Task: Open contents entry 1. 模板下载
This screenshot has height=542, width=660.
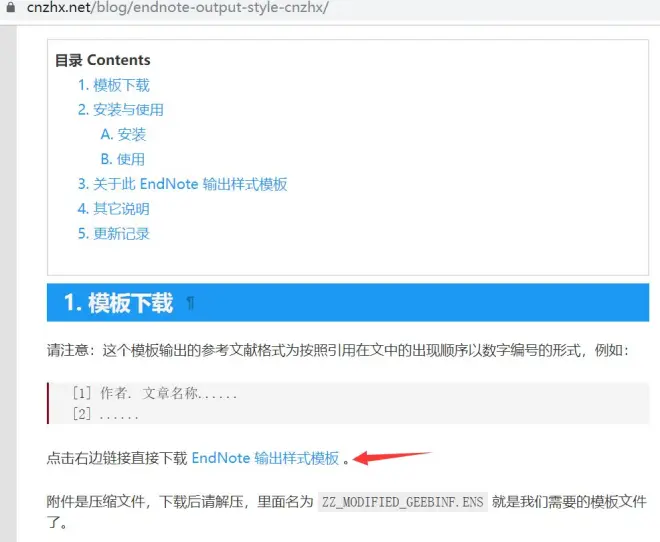Action: coord(114,85)
